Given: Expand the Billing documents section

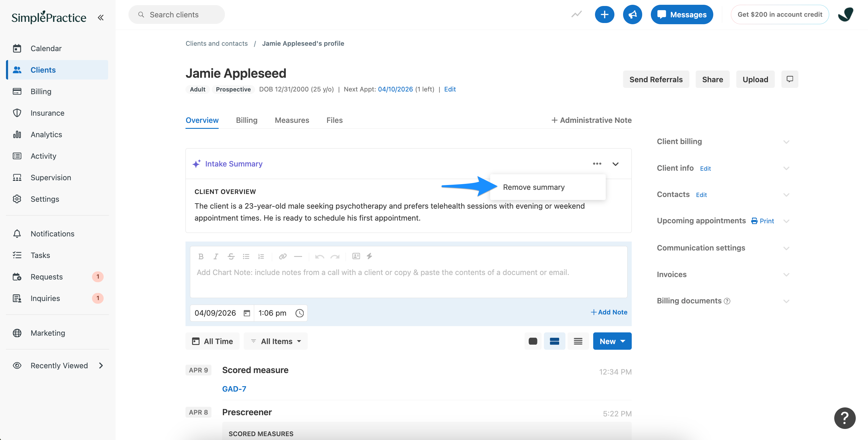Looking at the screenshot, I should [786, 301].
